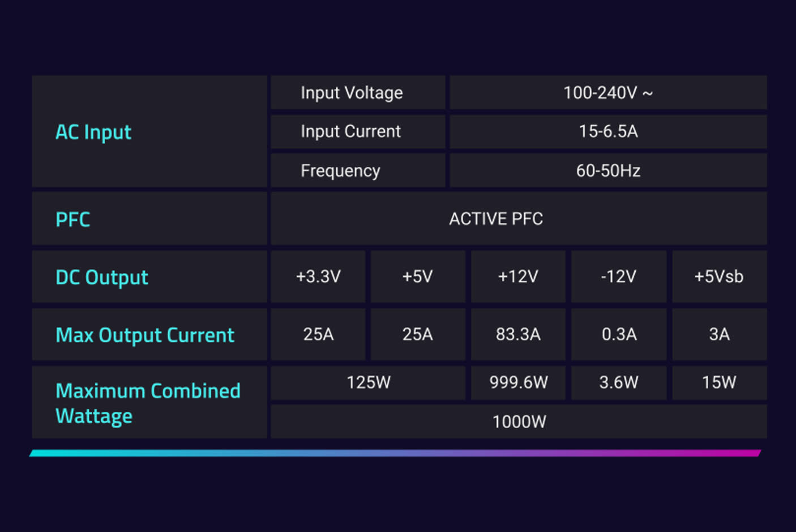Screen dimensions: 796x532
Task: Click the PFC row header
Action: [x=73, y=219]
